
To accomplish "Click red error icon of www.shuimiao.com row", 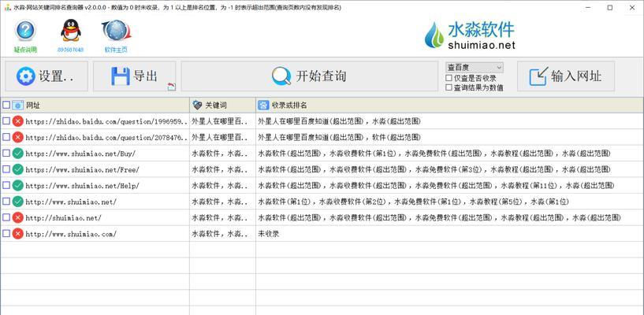I will click(17, 233).
